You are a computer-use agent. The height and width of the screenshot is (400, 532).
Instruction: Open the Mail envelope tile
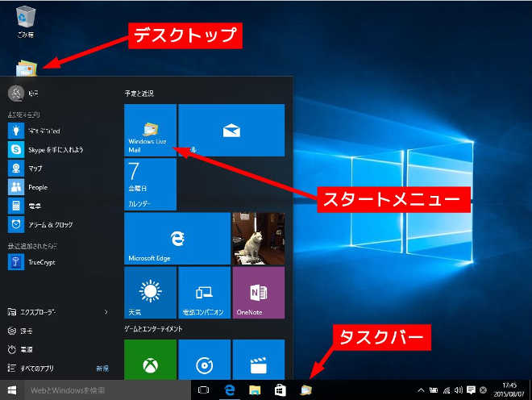[x=231, y=130]
